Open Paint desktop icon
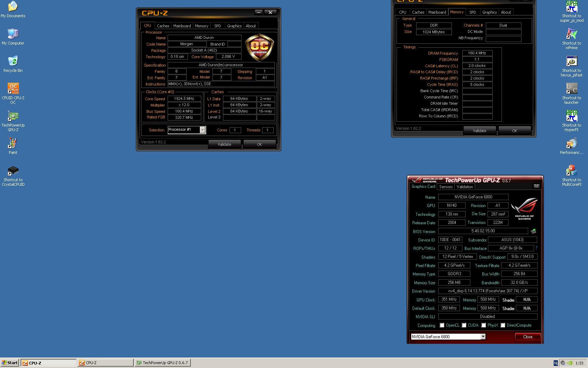The height and width of the screenshot is (368, 588). coord(13,146)
